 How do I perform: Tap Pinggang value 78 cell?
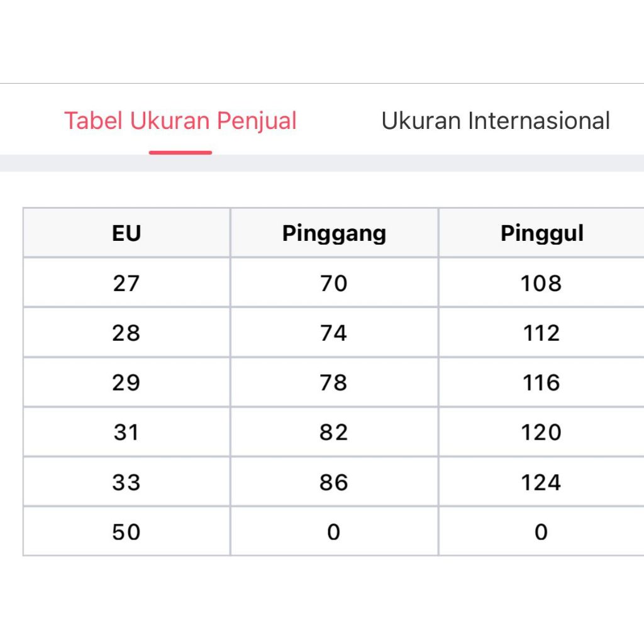tap(334, 382)
